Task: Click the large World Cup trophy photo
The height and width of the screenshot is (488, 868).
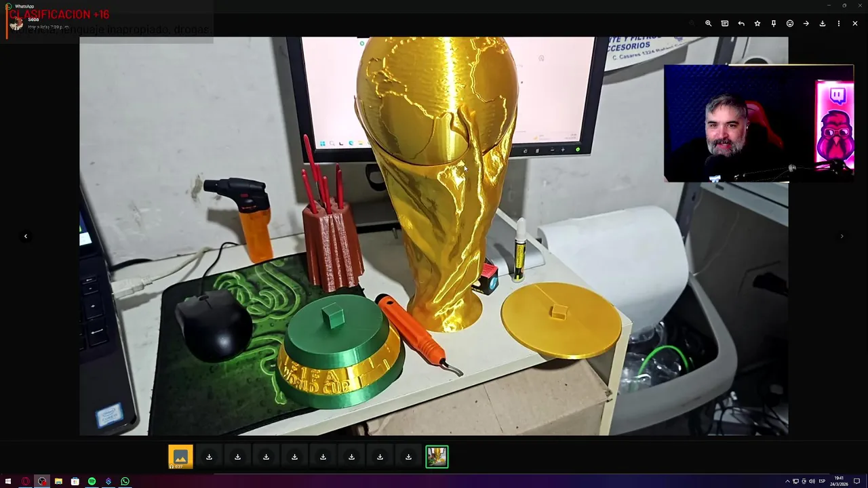Action: 434,236
